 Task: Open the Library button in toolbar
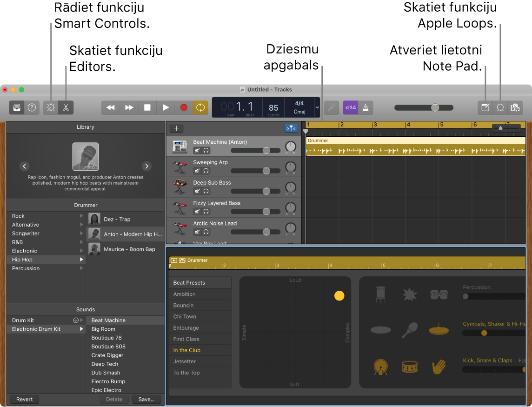point(17,107)
